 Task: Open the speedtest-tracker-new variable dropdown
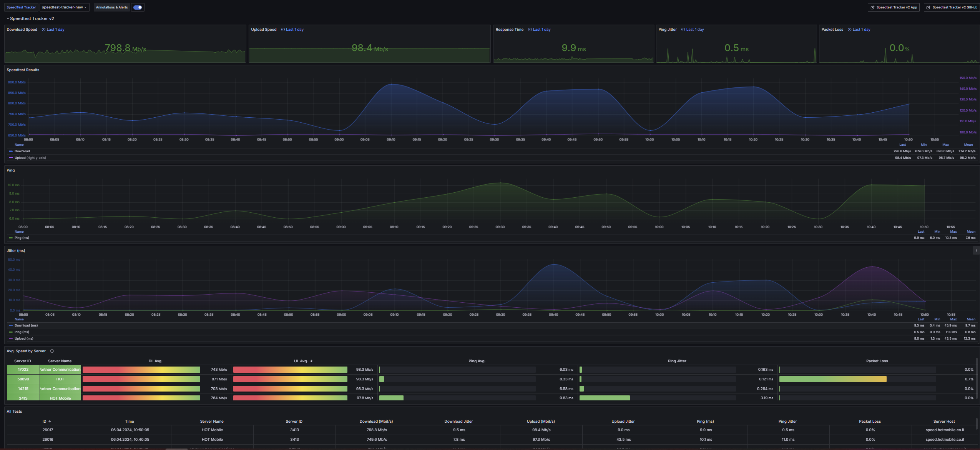[64, 7]
